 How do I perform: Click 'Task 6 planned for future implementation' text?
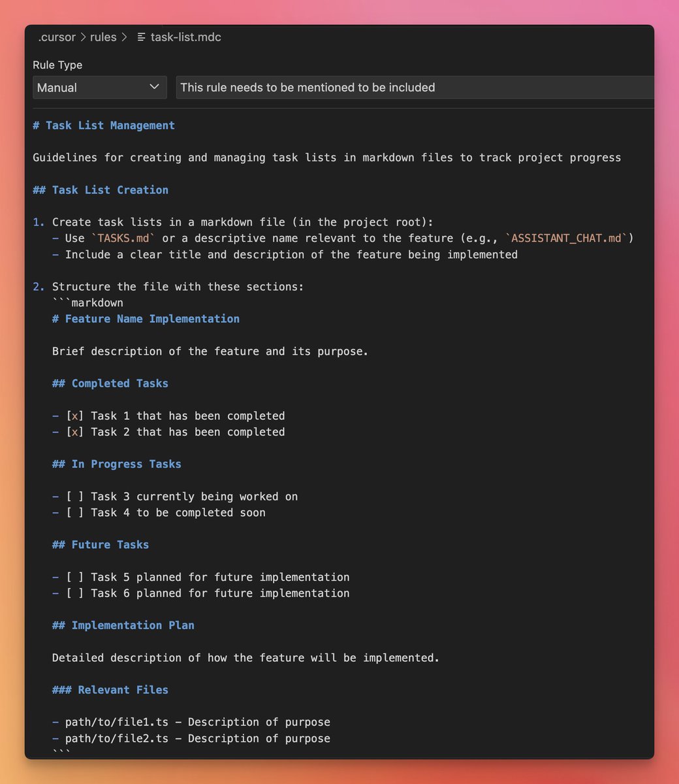point(220,593)
